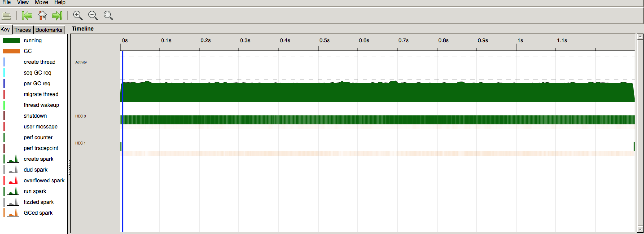Select the create thread key entry
The width and height of the screenshot is (644, 234).
[x=39, y=62]
